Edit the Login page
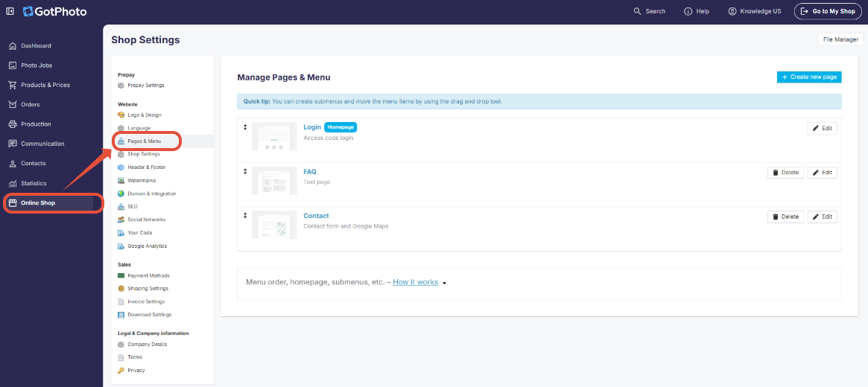The height and width of the screenshot is (387, 868). tap(822, 128)
